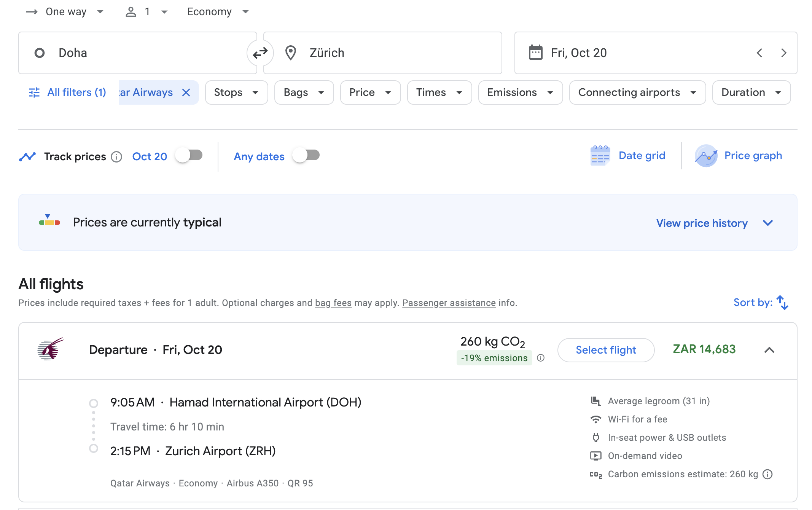This screenshot has height=510, width=812.
Task: Open All filters panel
Action: coord(68,92)
